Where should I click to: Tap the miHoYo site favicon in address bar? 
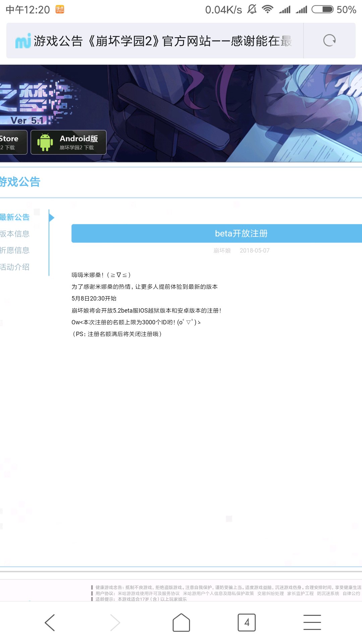[23, 41]
